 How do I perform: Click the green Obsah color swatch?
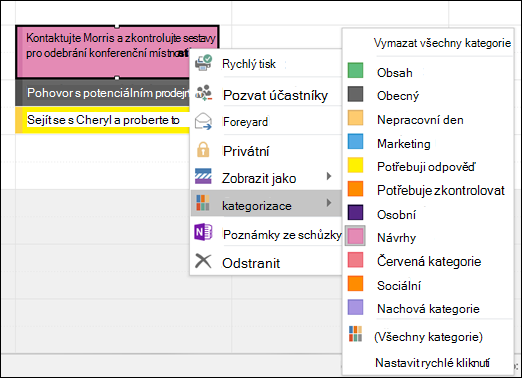coord(355,70)
